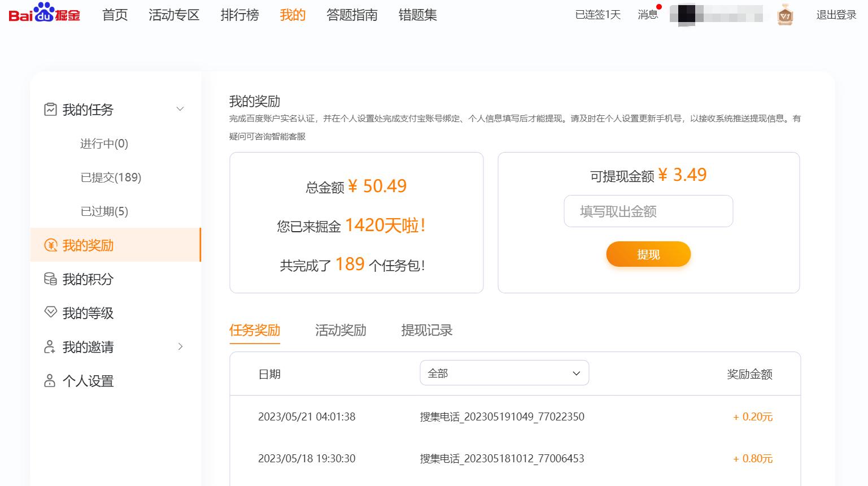Click the Baidu 掘金 logo
Image resolution: width=868 pixels, height=486 pixels.
pyautogui.click(x=44, y=15)
